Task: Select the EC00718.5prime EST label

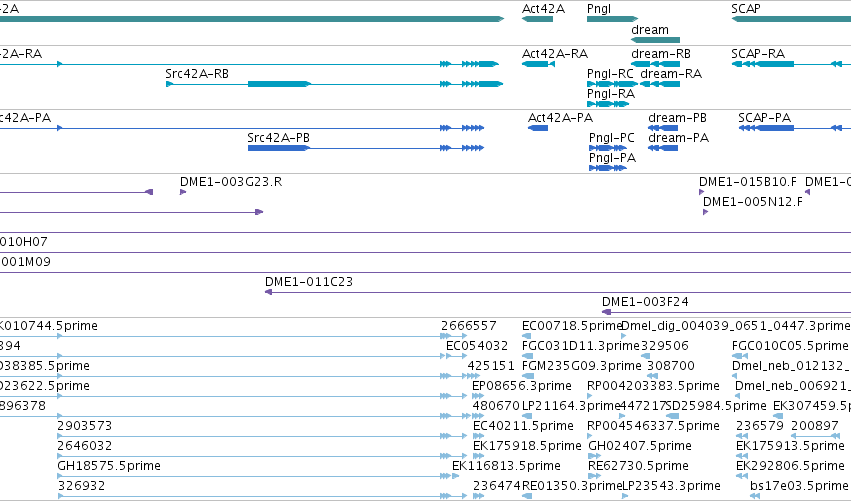Action: tap(571, 326)
